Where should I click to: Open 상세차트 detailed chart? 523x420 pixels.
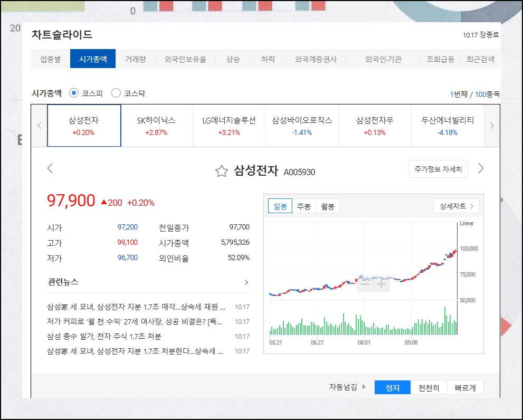pos(457,206)
